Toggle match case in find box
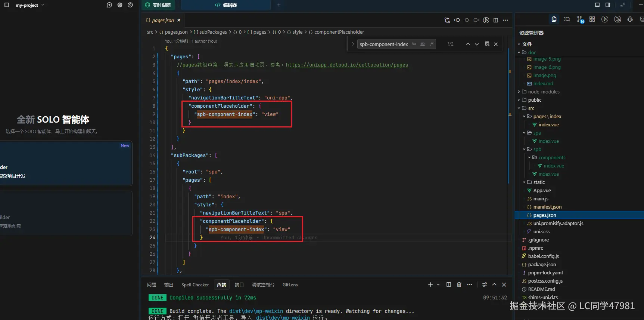The width and height of the screenshot is (644, 320). coord(414,44)
